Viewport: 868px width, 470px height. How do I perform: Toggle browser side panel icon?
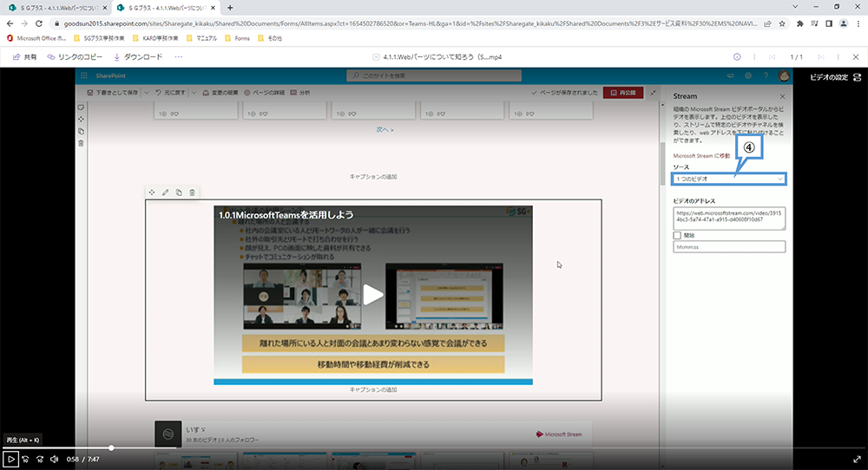[x=829, y=23]
